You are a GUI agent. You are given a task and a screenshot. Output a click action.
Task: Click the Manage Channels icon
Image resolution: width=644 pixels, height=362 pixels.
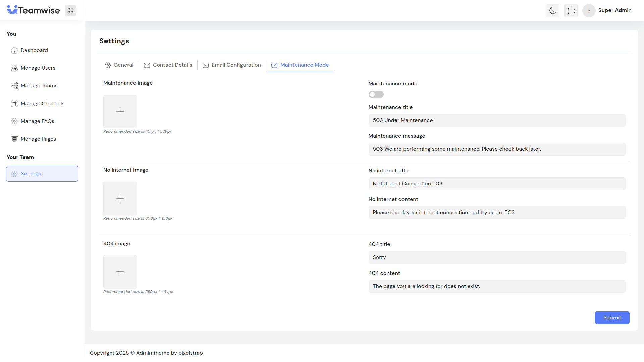pos(14,104)
